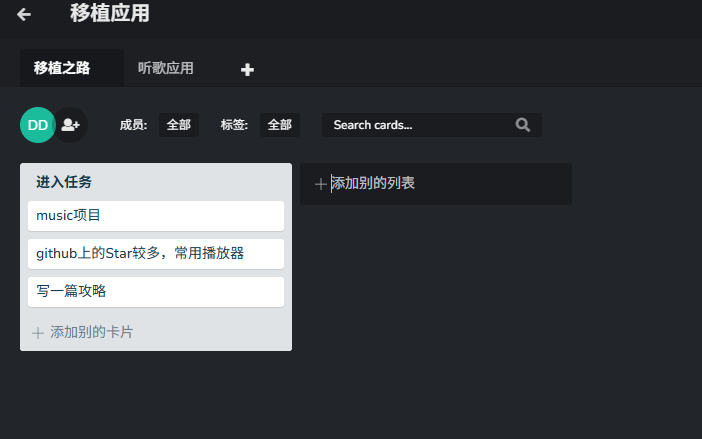
Task: Click the 成员 label text
Action: 133,125
